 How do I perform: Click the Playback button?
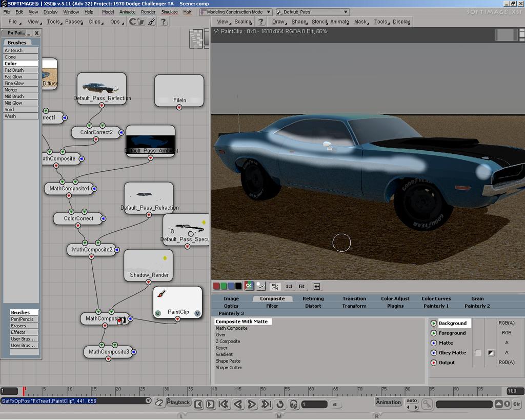tap(178, 403)
